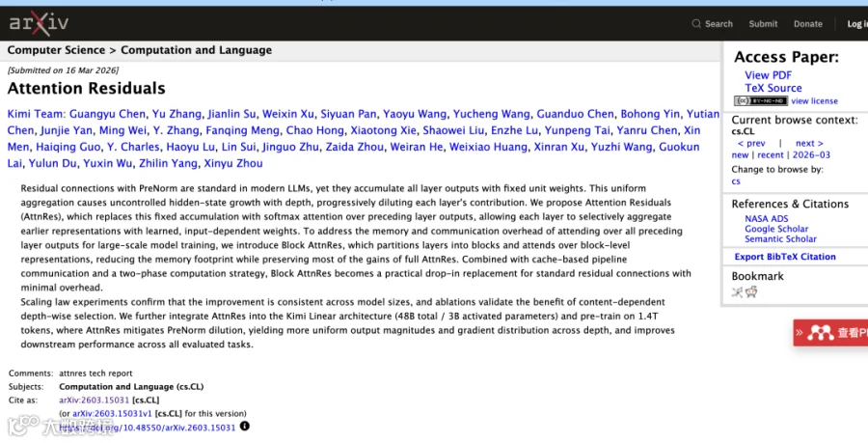
Task: Click Export BibTeX Citation
Action: 785,257
